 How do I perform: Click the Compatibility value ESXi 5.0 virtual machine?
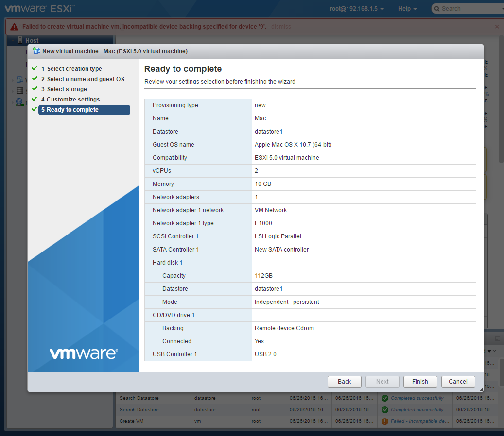tap(287, 158)
